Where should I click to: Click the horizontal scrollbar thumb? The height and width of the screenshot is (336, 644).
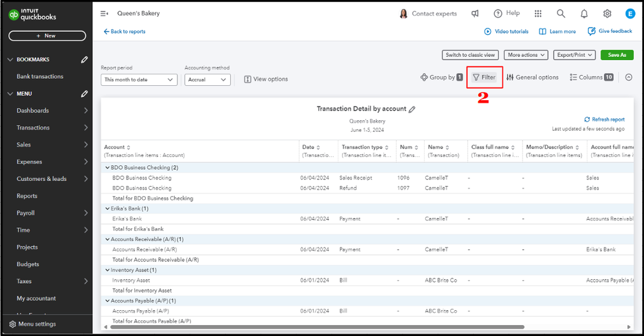[x=317, y=327]
